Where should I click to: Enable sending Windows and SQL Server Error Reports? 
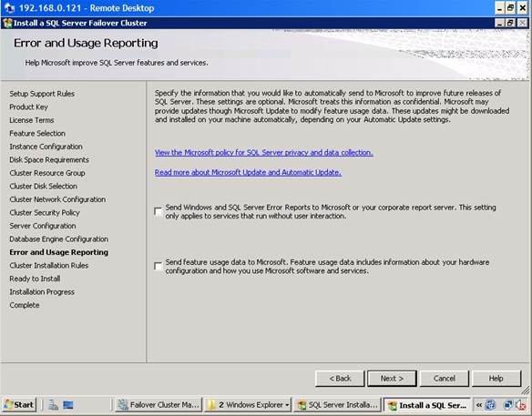pyautogui.click(x=159, y=211)
